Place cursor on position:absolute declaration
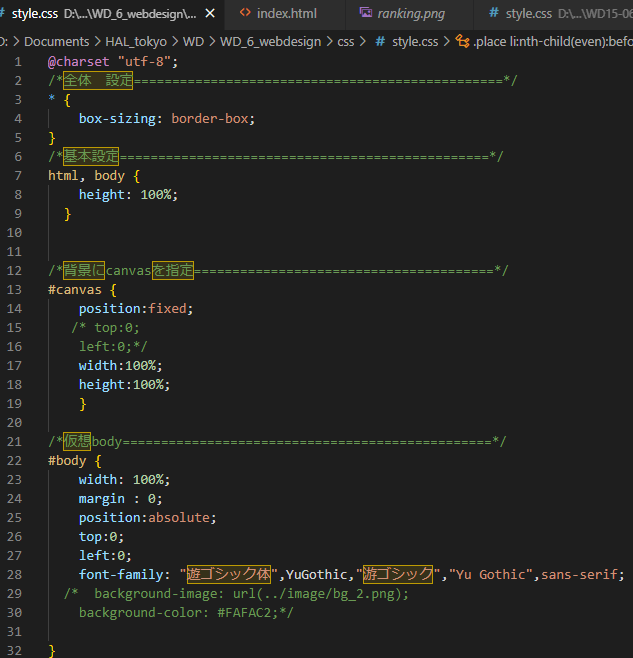The image size is (633, 658). tap(147, 518)
